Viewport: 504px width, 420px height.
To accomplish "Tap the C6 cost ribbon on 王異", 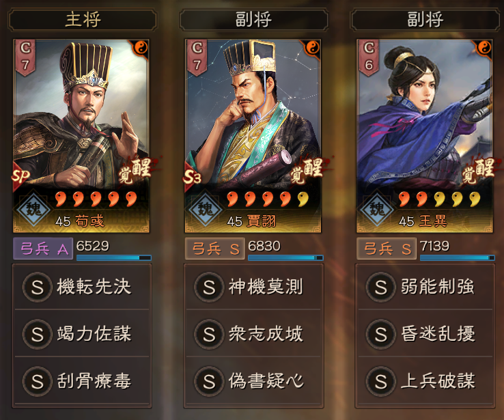I will [368, 58].
